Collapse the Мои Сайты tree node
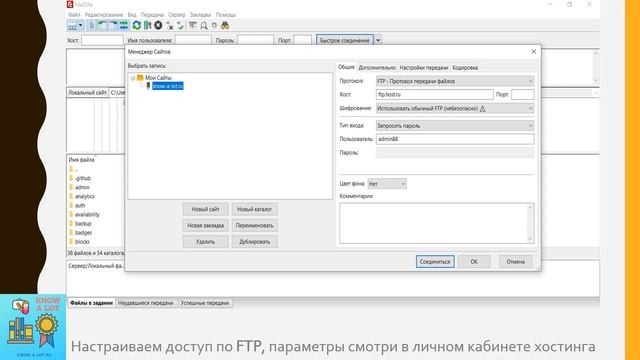Screen dimensions: 640x360 coord(133,78)
